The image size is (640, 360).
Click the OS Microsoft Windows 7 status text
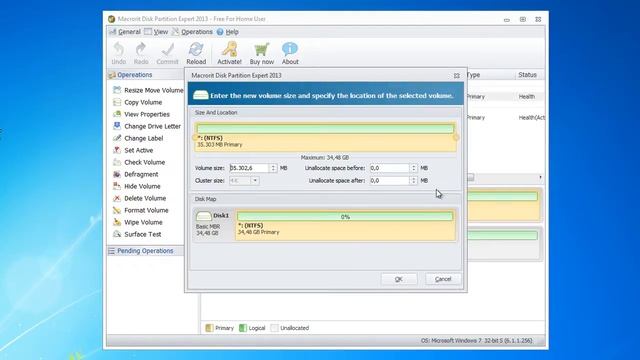[x=477, y=340]
